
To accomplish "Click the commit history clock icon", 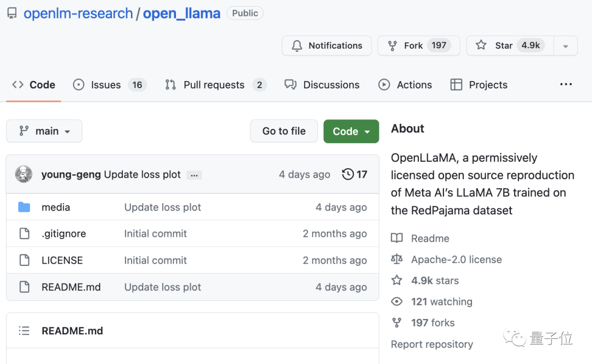I will [x=348, y=174].
